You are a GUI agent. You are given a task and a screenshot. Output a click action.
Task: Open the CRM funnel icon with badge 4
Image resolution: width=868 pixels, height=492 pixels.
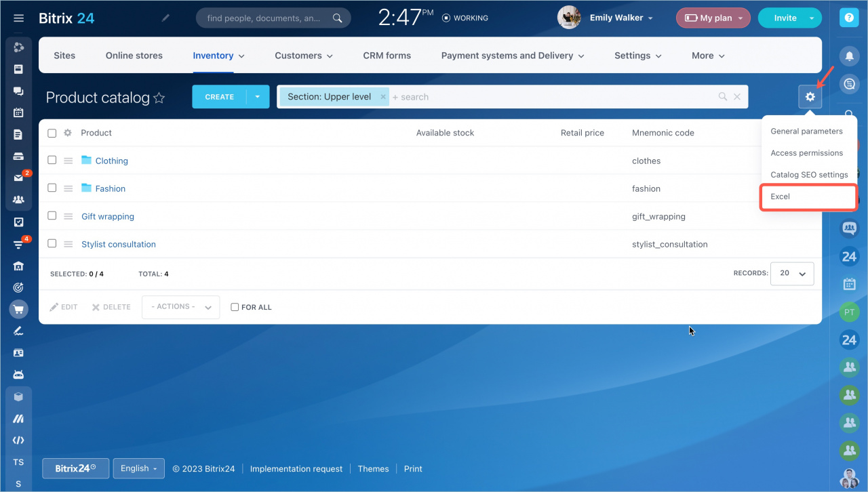18,244
